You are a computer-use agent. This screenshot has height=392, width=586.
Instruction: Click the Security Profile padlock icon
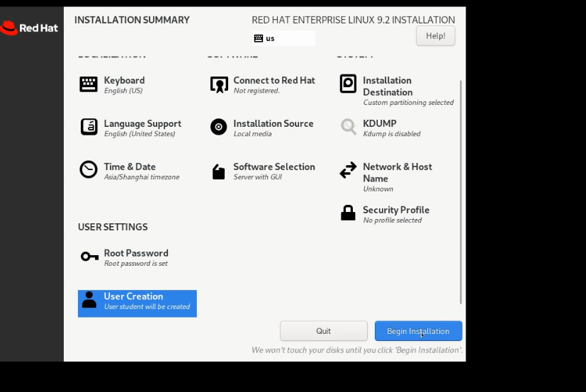[348, 213]
